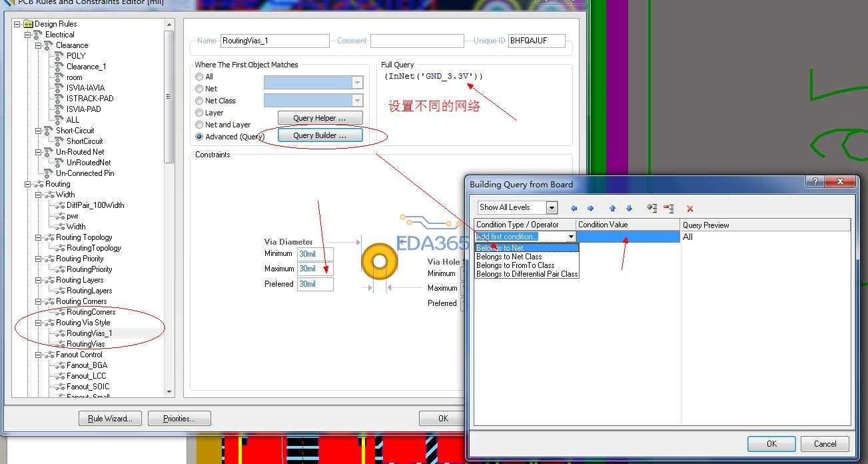
Task: Select the Layer radio button
Action: (199, 113)
